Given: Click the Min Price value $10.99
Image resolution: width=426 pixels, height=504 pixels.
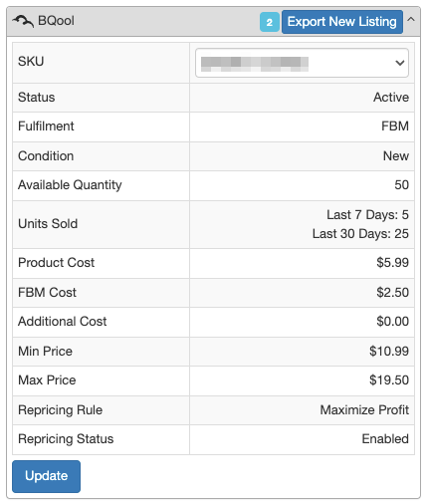Looking at the screenshot, I should click(x=389, y=352).
